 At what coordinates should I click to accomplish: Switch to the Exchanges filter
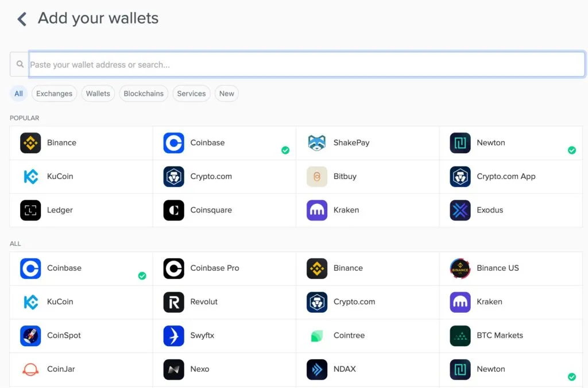pos(54,94)
